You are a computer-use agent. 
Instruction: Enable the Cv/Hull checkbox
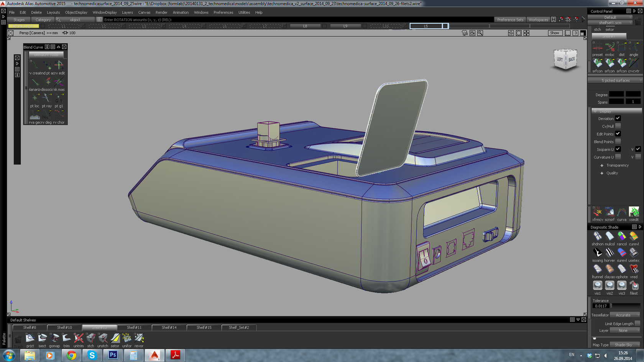(x=618, y=126)
